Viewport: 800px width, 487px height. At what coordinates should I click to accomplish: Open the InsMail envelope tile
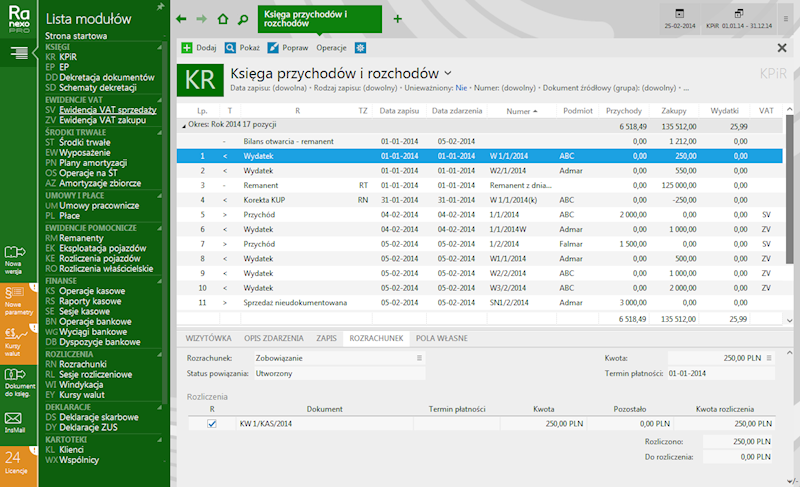(x=19, y=420)
